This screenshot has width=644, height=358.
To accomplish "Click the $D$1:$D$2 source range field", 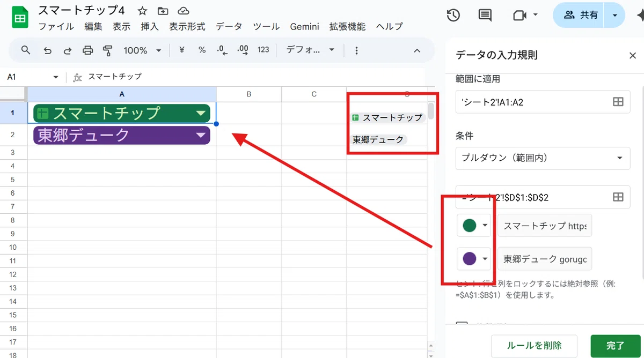I will point(543,197).
